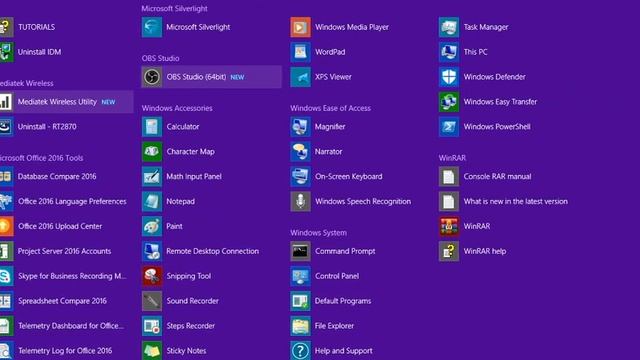Open OBS Studio (64bit) icon
The height and width of the screenshot is (360, 640).
[152, 77]
